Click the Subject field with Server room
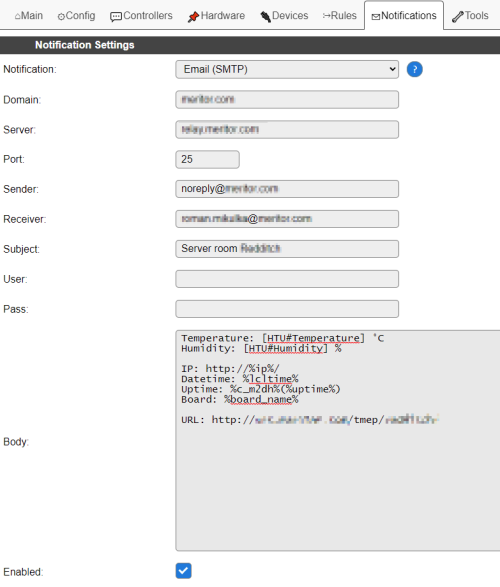 pos(287,249)
